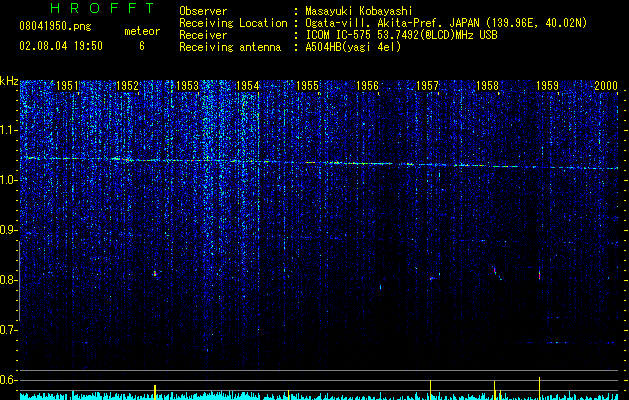
Task: Click the Receiving Location label
Action: point(233,23)
